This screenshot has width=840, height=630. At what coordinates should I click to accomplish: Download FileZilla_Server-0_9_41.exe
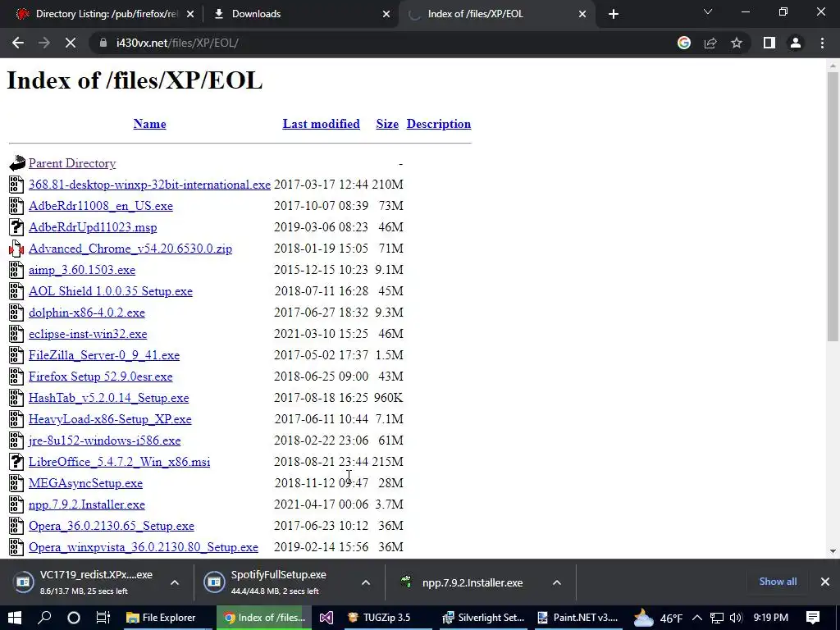tap(104, 355)
